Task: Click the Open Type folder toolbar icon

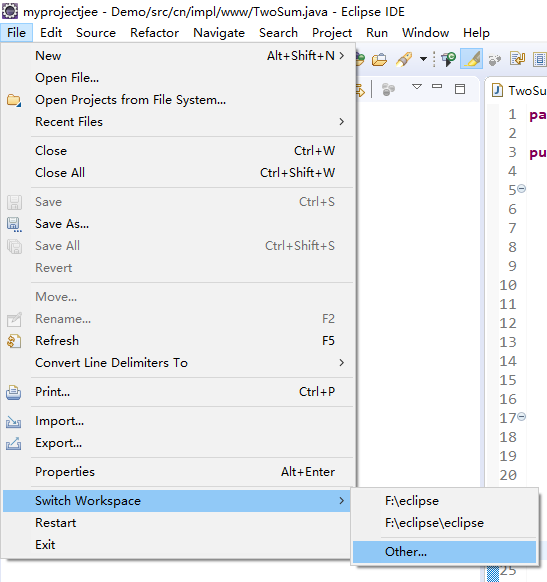Action: click(379, 59)
